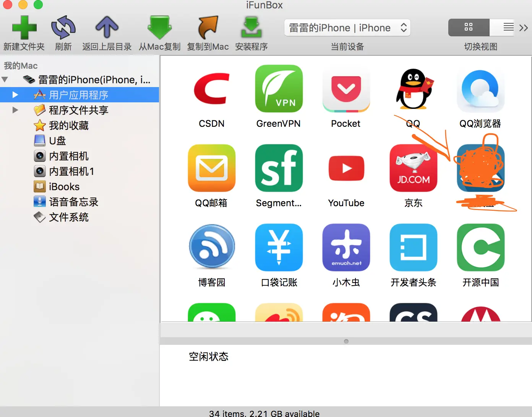Open the current device dropdown 雷雷的iPhone
Screen dimensions: 532x417
click(x=347, y=28)
